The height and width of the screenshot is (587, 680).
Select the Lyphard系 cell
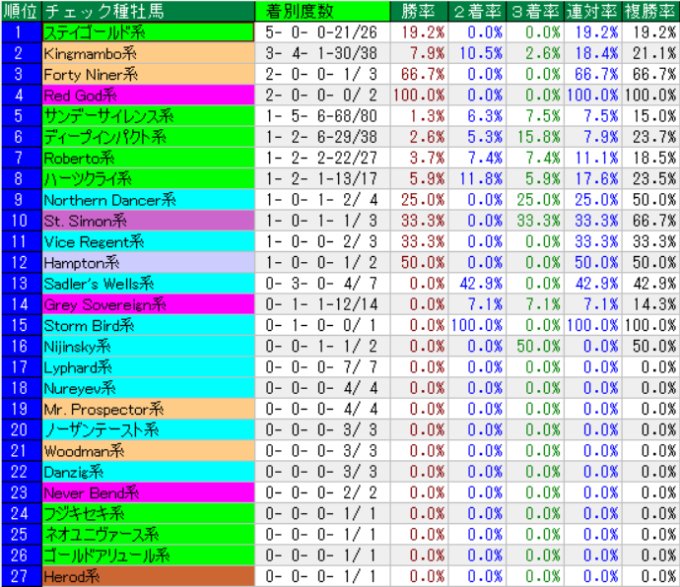[148, 367]
